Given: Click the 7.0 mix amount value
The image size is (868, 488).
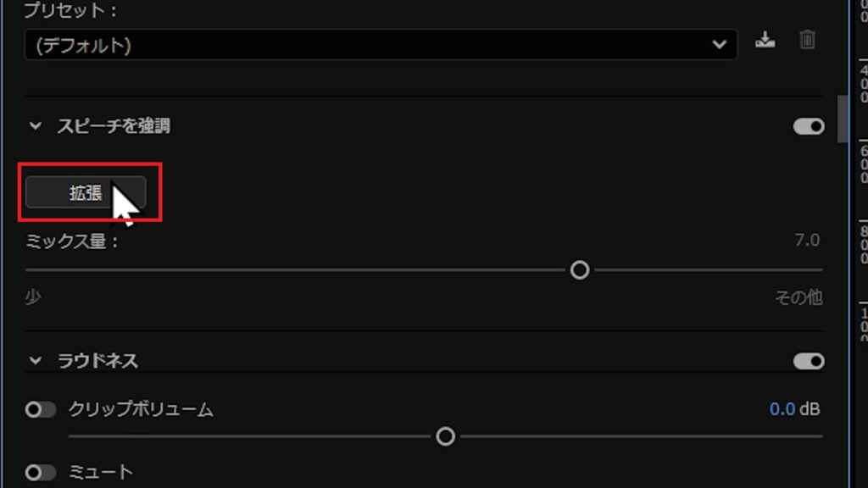Looking at the screenshot, I should coord(807,240).
